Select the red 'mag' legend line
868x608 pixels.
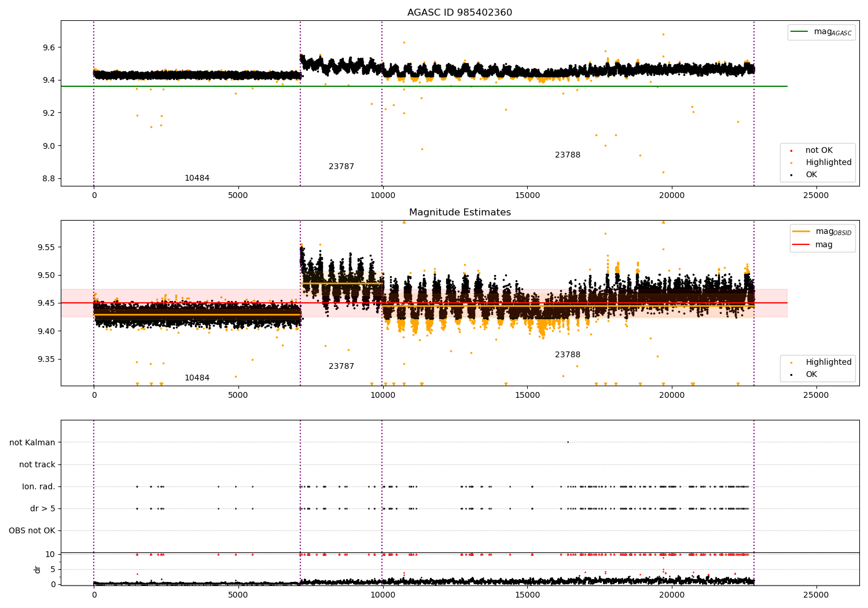[x=801, y=244]
